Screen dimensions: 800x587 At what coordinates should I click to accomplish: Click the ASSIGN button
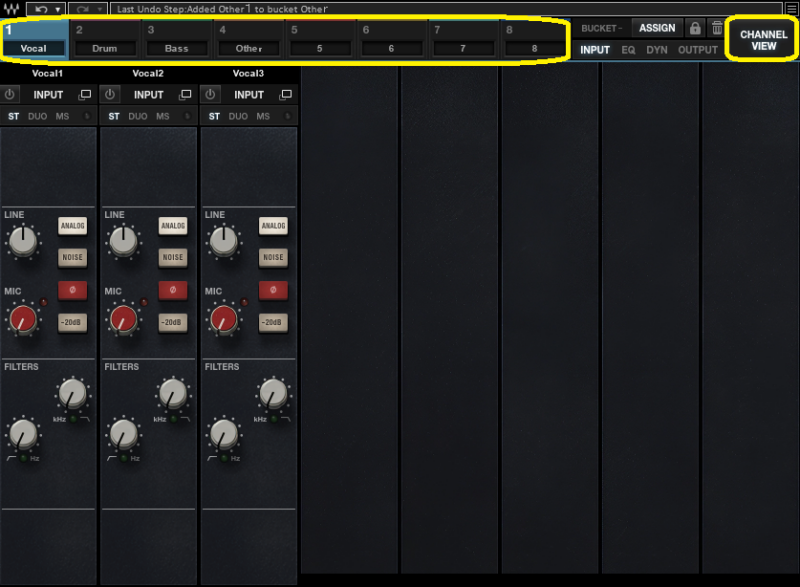656,28
